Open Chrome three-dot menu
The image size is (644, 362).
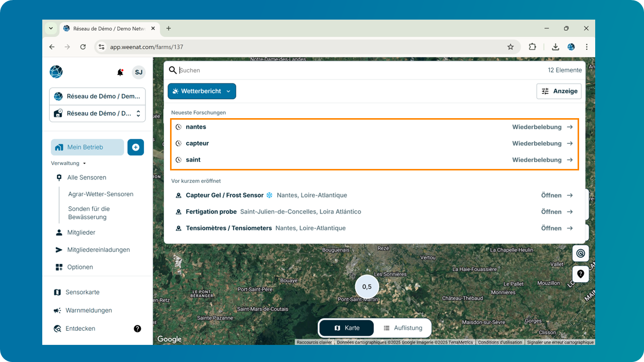tap(587, 47)
